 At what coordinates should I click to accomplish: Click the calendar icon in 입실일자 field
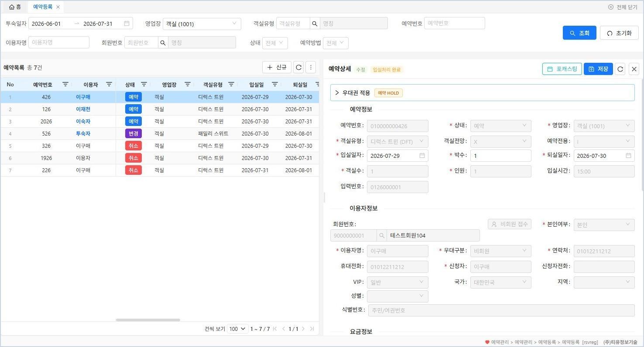tap(422, 156)
